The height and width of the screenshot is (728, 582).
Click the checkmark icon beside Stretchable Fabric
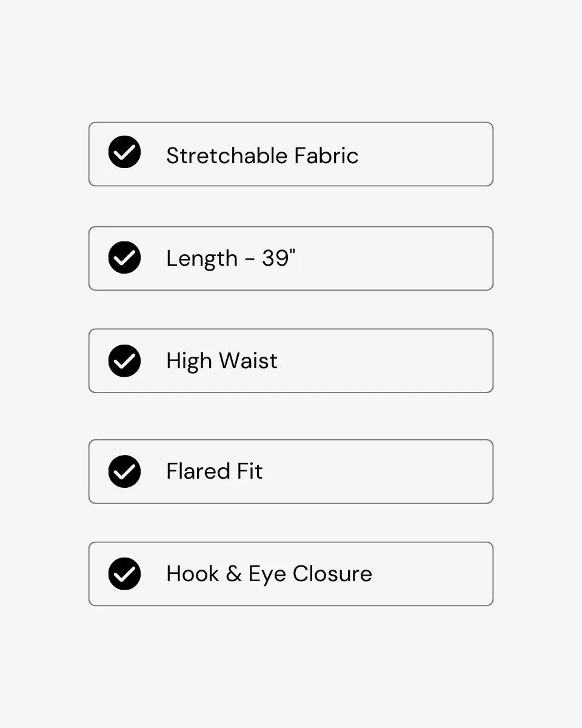pyautogui.click(x=124, y=152)
